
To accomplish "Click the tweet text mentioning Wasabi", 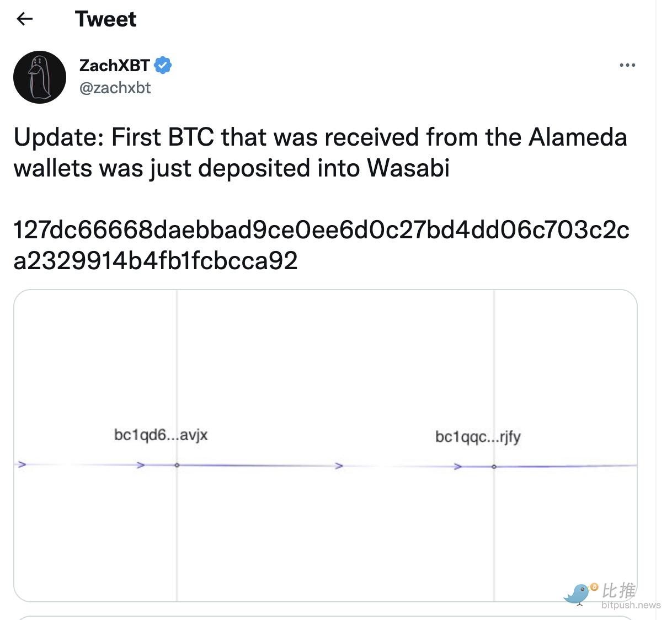I will tap(320, 152).
